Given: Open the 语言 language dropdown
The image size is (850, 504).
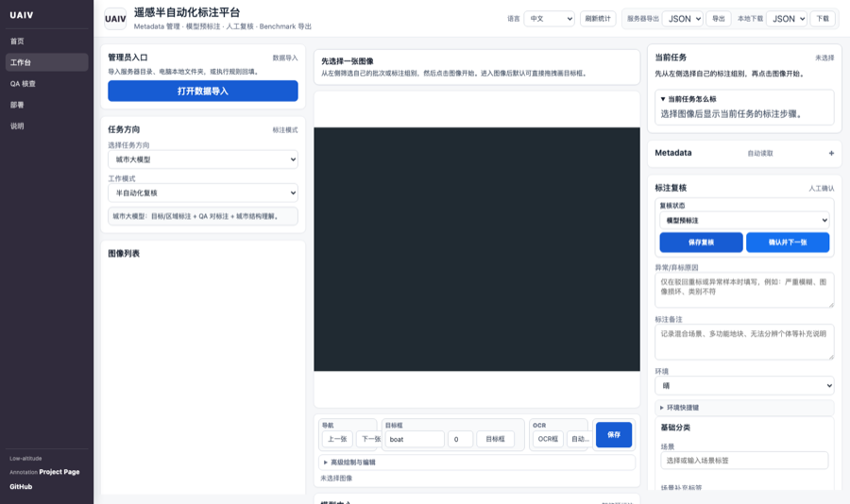Looking at the screenshot, I should [549, 19].
